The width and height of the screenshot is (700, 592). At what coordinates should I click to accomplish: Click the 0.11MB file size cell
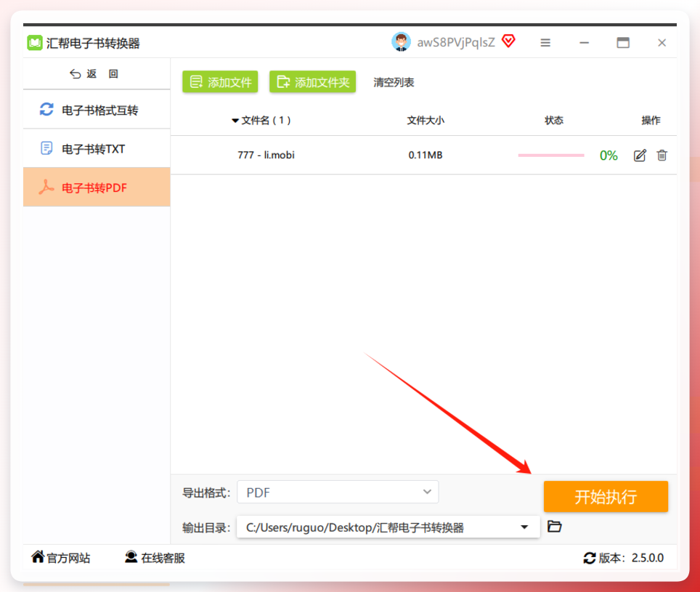[426, 155]
